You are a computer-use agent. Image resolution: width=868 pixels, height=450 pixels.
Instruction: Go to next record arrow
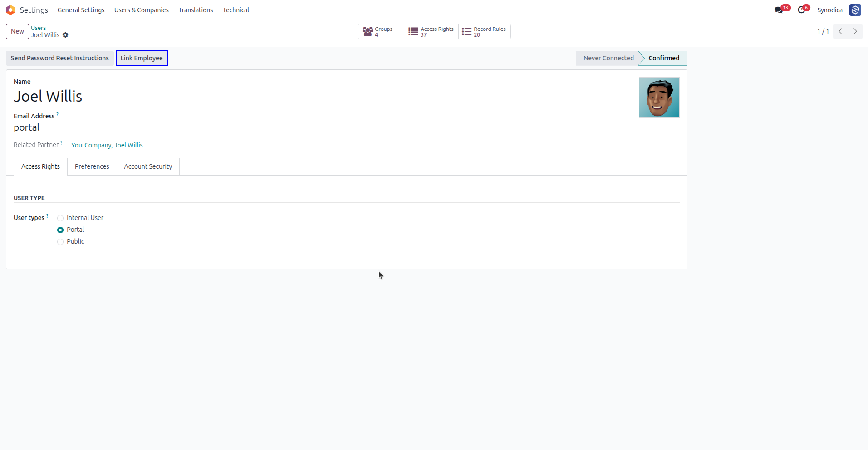coord(855,31)
